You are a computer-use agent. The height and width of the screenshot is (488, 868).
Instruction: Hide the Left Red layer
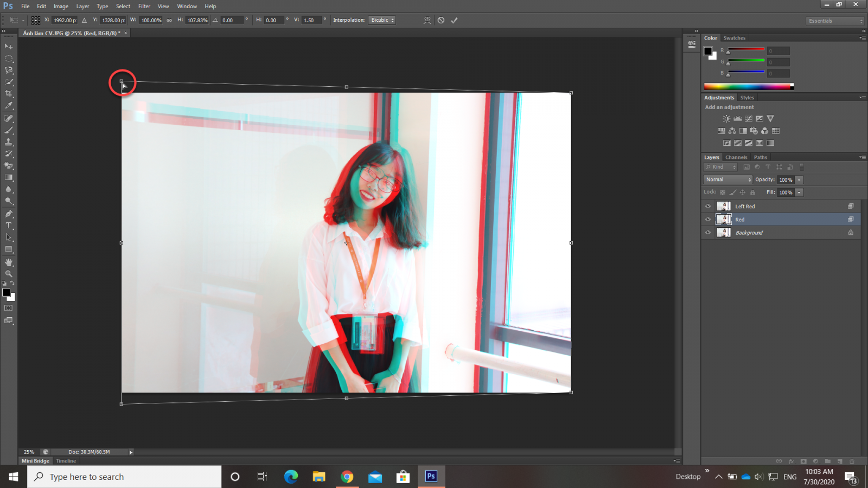coord(708,207)
